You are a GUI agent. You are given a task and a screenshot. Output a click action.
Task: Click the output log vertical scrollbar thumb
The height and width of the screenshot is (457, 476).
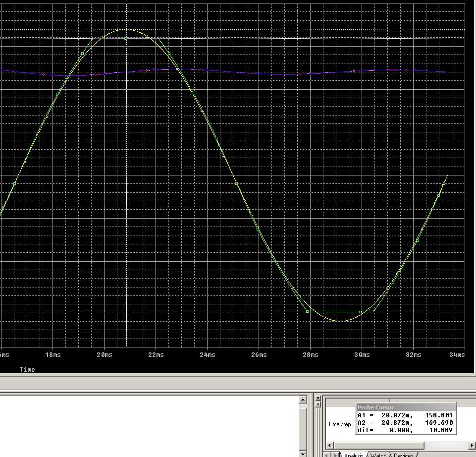click(303, 428)
